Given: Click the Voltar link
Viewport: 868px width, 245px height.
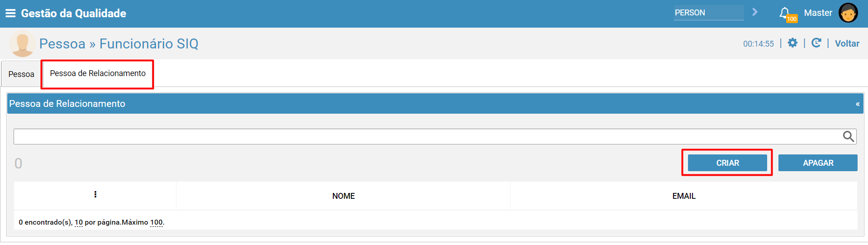Looking at the screenshot, I should click(x=847, y=43).
